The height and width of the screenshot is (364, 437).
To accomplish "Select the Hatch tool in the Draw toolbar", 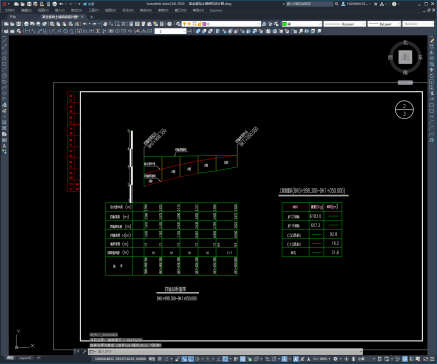I will tap(4, 122).
